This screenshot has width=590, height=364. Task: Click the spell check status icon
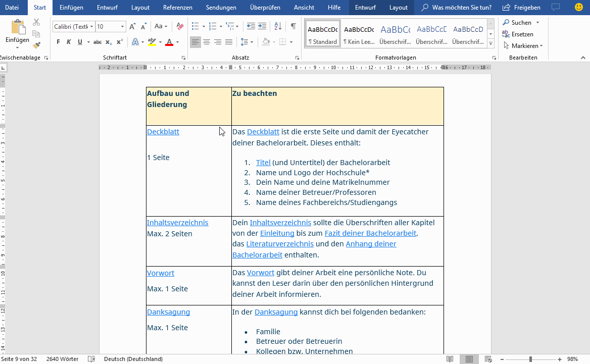point(91,359)
